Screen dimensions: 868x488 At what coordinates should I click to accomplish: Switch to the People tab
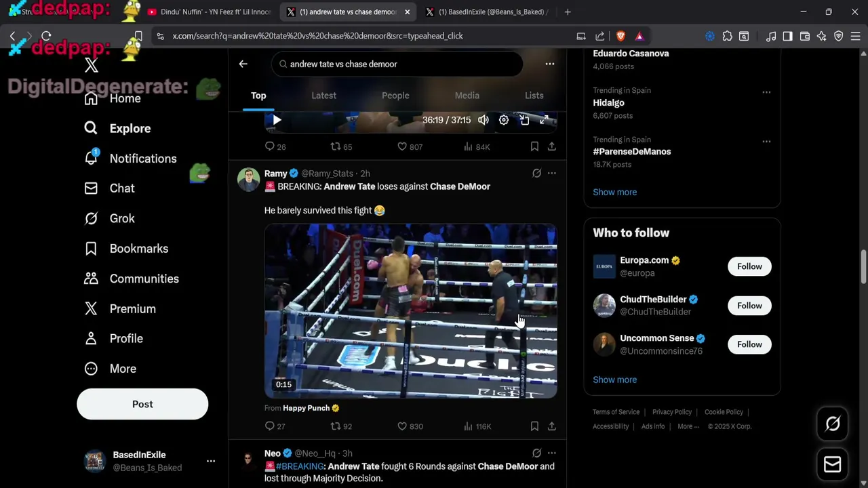(x=395, y=96)
